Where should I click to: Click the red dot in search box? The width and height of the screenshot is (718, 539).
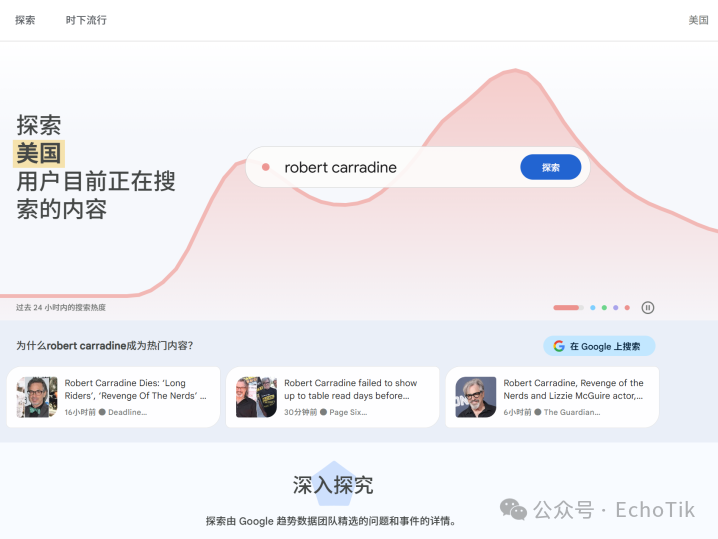click(x=265, y=167)
